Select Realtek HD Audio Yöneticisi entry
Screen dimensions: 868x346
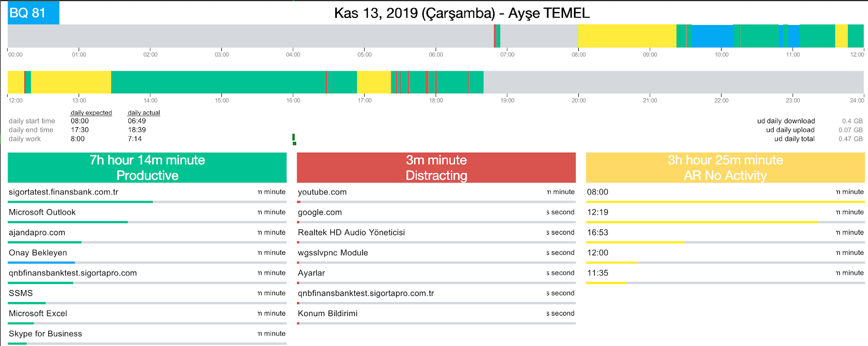click(352, 232)
